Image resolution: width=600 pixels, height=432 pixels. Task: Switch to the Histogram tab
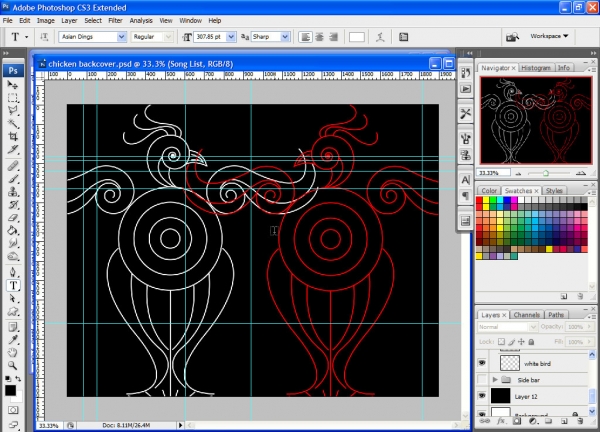tap(536, 68)
